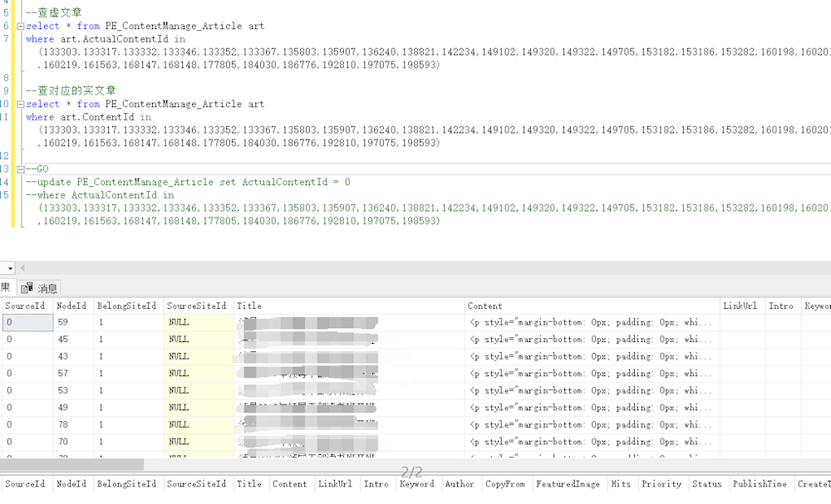This screenshot has height=504, width=831.
Task: Open the 消息 (Messages) tab
Action: (47, 288)
